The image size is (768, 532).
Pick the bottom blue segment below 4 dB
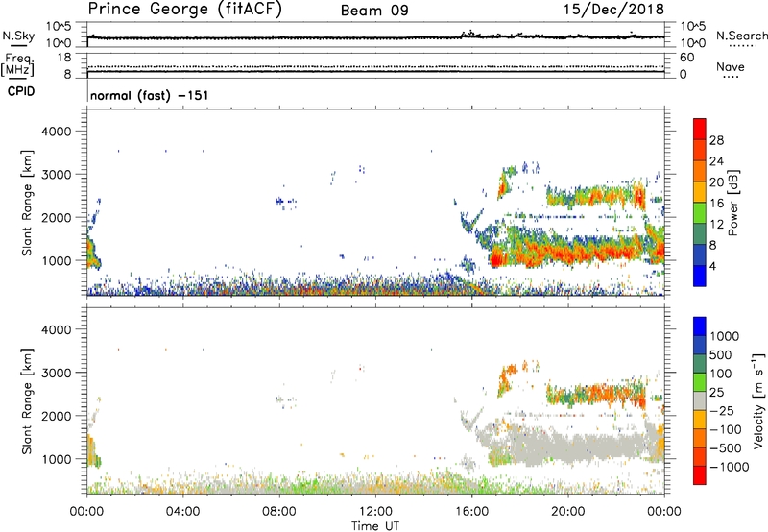pos(700,277)
